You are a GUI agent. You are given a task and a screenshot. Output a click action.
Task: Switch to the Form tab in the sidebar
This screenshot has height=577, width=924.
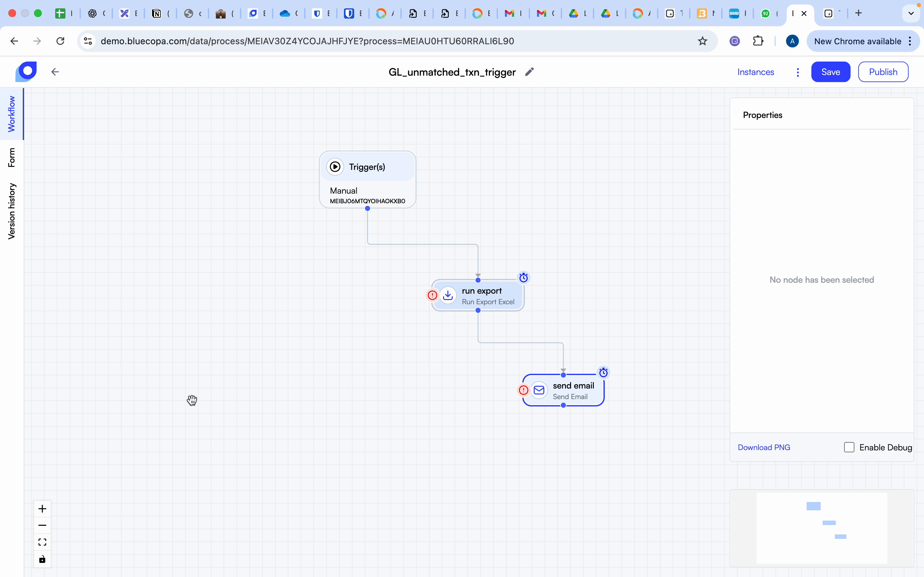[x=12, y=158]
